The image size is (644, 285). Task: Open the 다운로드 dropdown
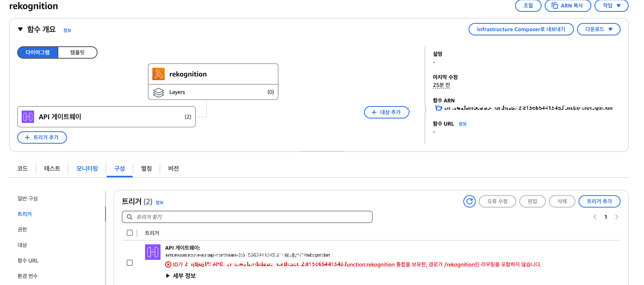(x=598, y=29)
